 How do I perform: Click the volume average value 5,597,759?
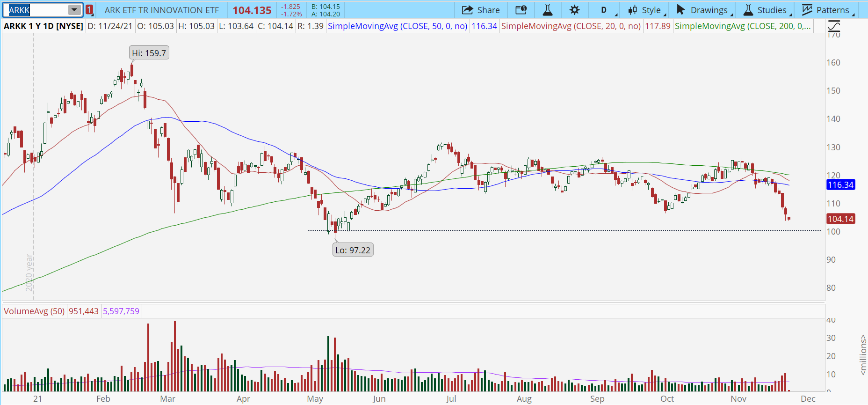click(x=121, y=311)
